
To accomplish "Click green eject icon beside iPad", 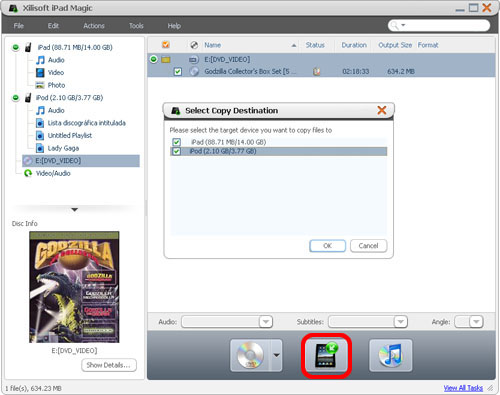I will tap(15, 47).
